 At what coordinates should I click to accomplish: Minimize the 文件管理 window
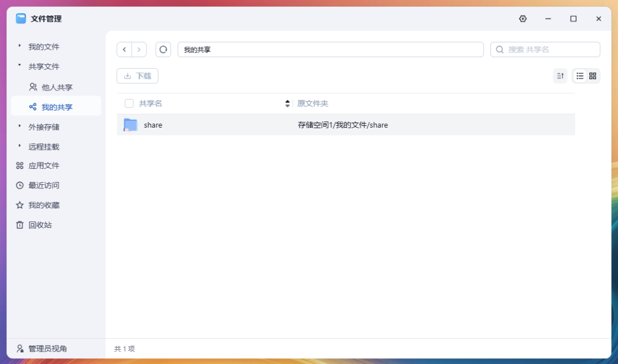(x=548, y=18)
